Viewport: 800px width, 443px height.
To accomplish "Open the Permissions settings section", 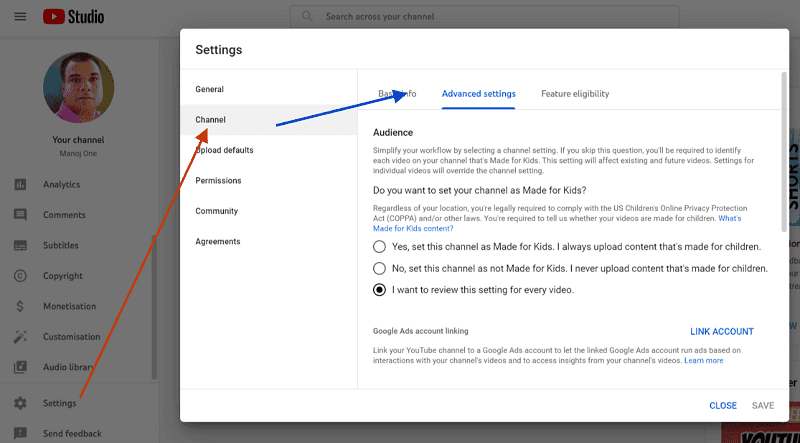I will tap(217, 181).
